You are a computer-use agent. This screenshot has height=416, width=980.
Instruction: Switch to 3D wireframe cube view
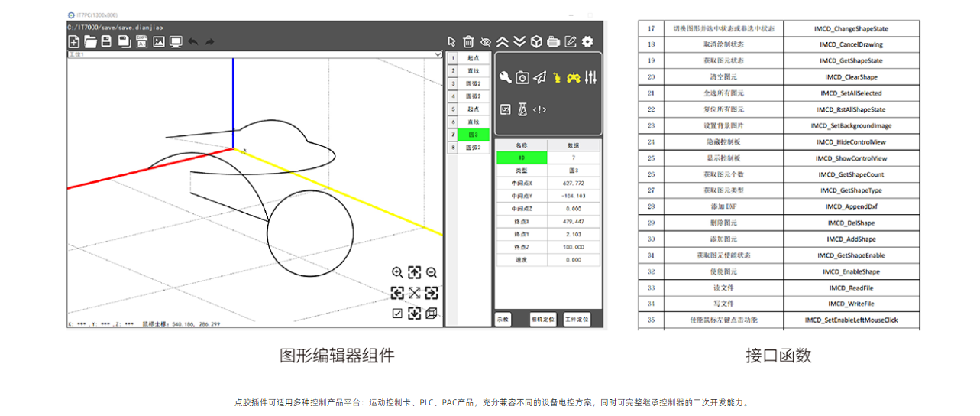click(x=432, y=313)
